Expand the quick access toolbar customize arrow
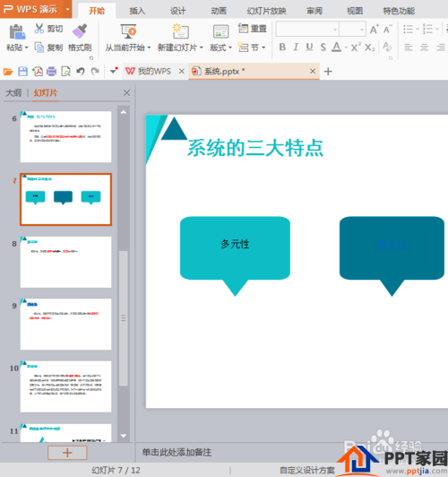Image resolution: width=448 pixels, height=477 pixels. click(114, 71)
